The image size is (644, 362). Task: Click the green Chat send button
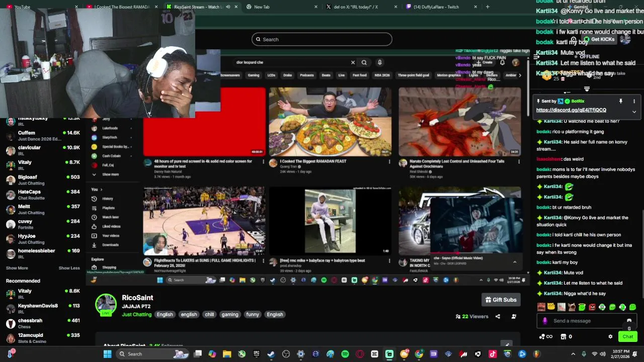tap(628, 336)
